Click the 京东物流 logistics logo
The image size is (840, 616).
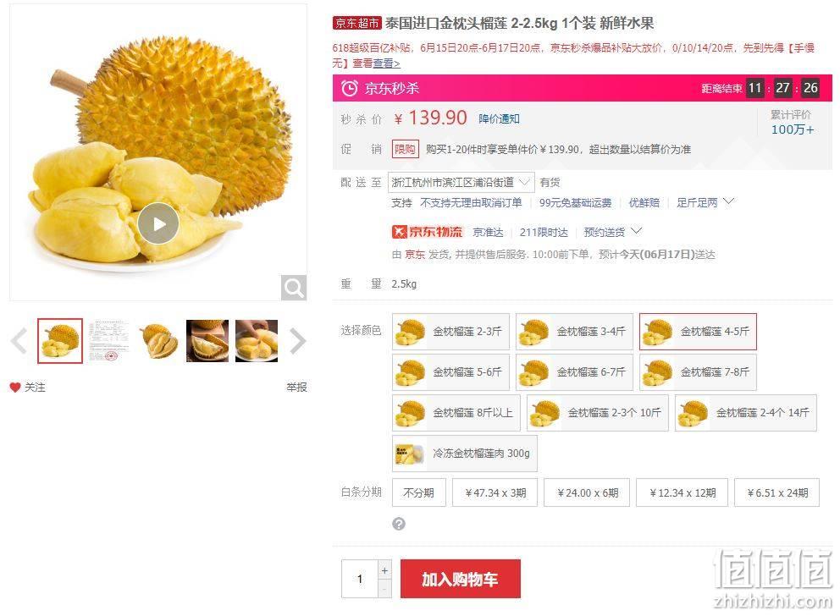point(427,232)
